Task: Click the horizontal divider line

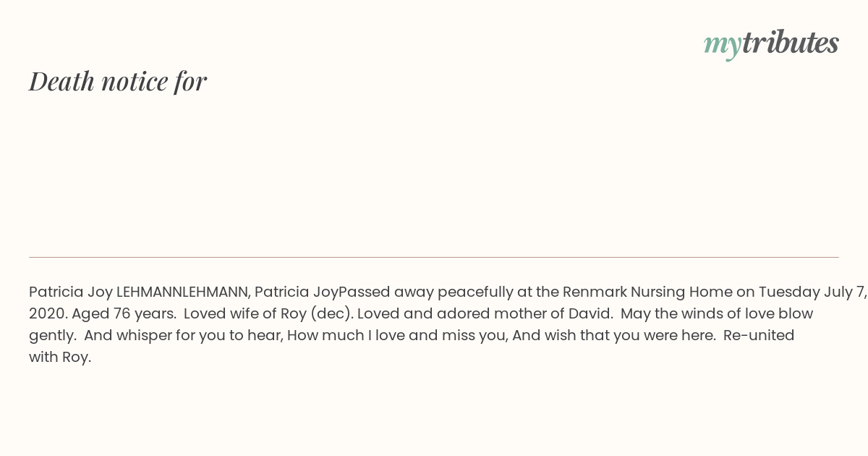Action: (434, 257)
